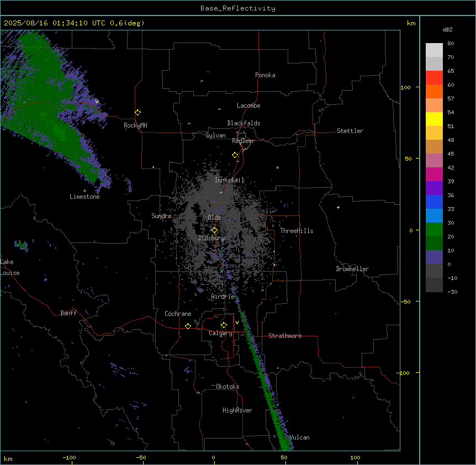This screenshot has width=476, height=465.
Task: Click the HighRiver city label
Action: click(x=237, y=410)
